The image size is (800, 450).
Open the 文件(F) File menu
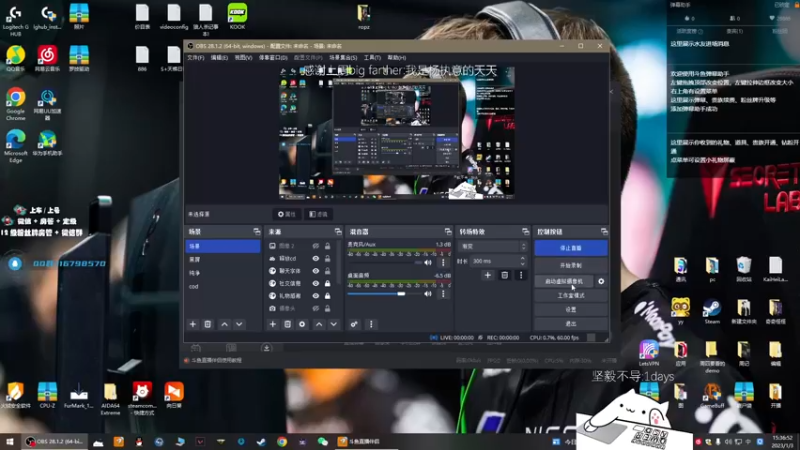pos(195,58)
